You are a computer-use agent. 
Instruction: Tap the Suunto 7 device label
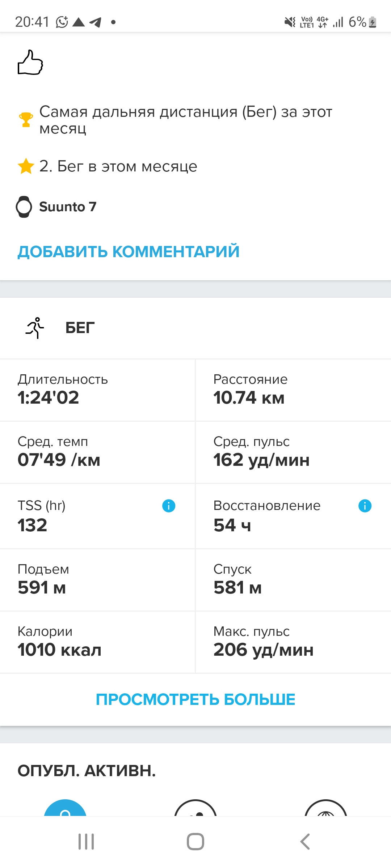click(68, 207)
